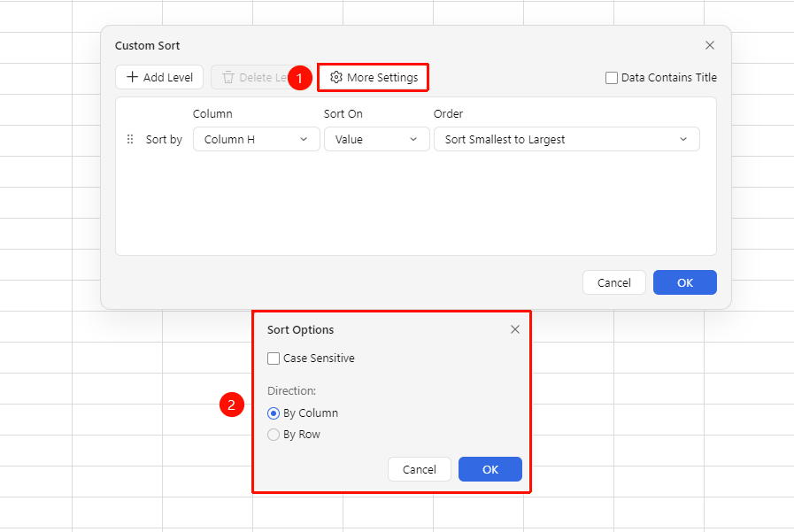Close the Sort Options dialog
The width and height of the screenshot is (794, 532).
point(515,329)
